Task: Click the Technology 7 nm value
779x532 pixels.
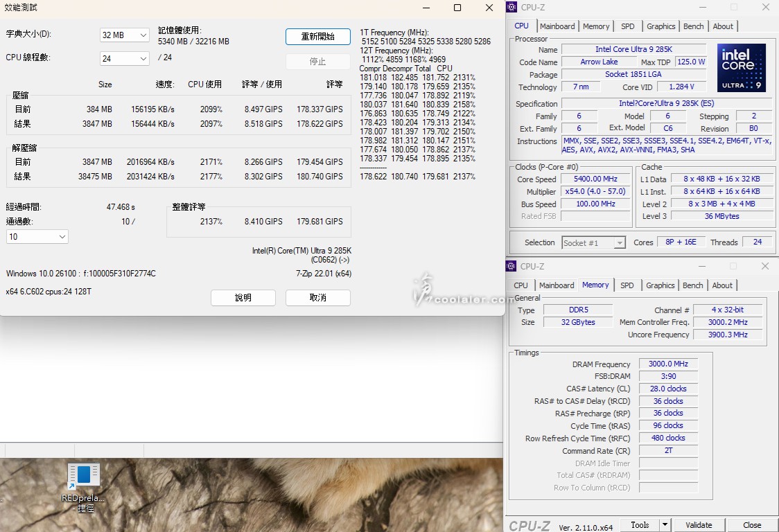Action: click(x=580, y=87)
